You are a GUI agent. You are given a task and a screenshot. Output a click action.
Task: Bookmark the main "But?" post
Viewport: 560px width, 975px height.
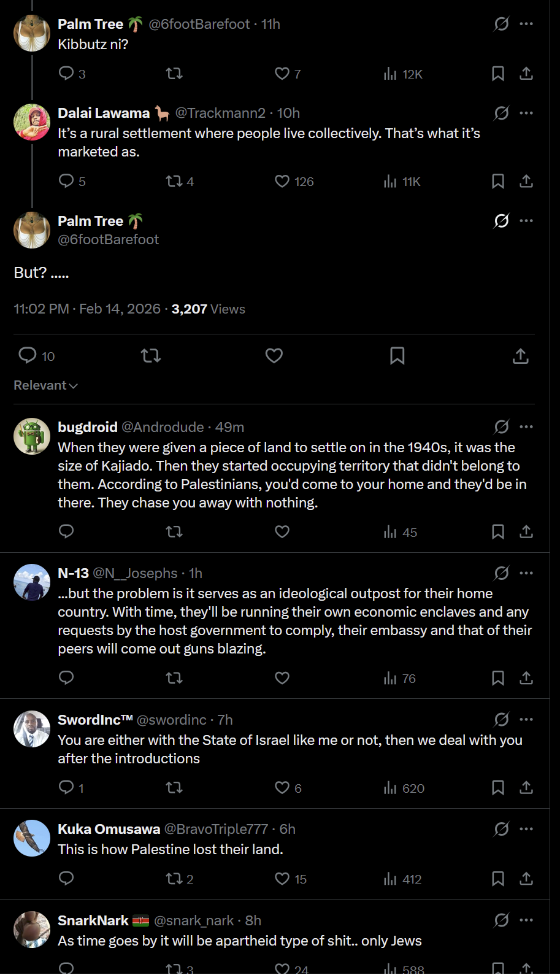397,355
